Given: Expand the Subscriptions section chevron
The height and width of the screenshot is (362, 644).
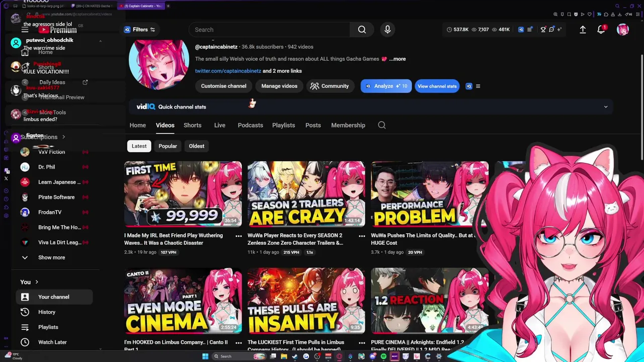Looking at the screenshot, I should click(63, 137).
